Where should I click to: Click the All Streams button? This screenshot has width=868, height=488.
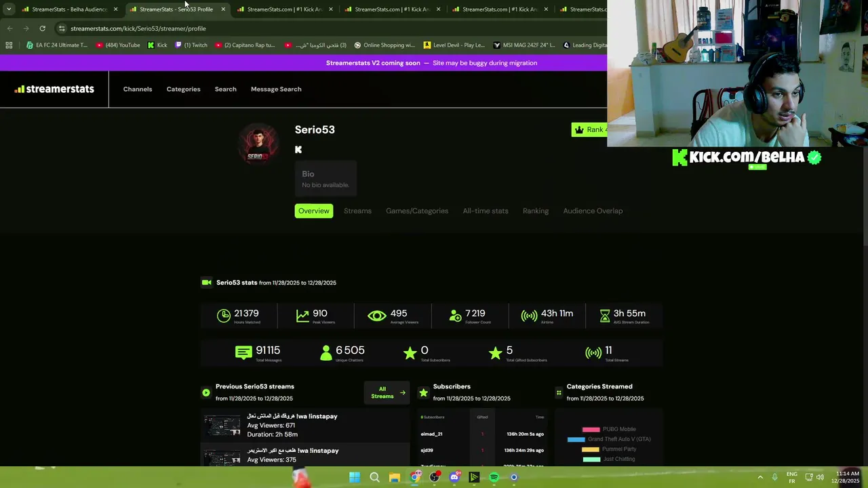point(387,392)
